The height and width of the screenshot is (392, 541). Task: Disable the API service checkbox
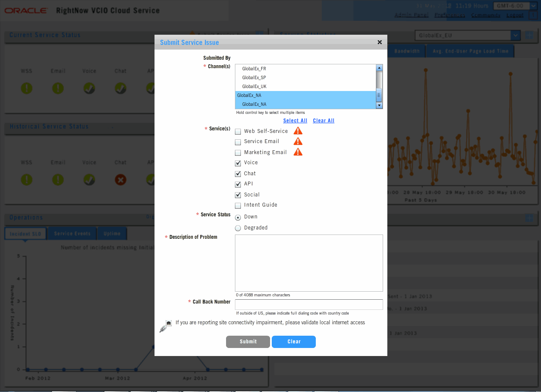[238, 184]
